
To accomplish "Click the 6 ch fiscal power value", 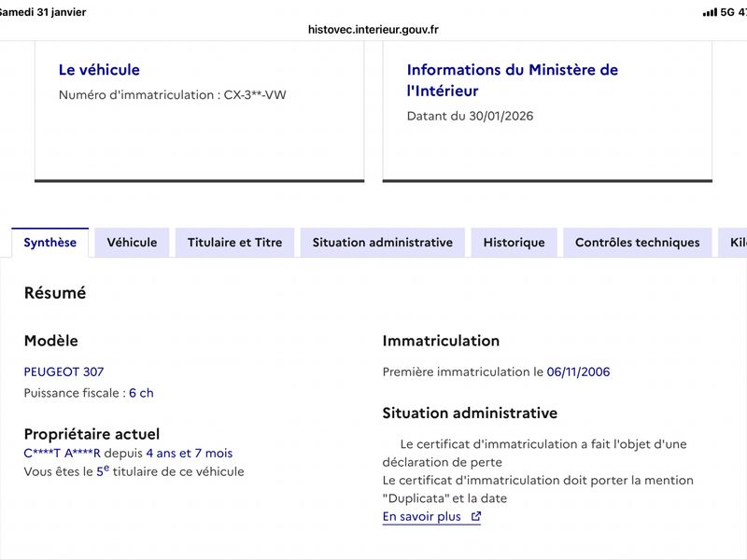I will tap(141, 393).
